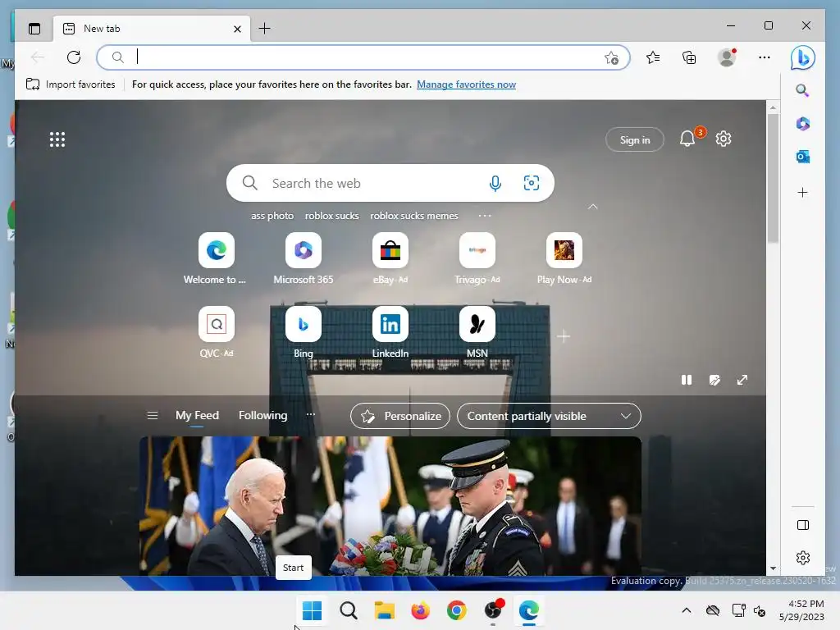The image size is (840, 630).
Task: Open the app launcher grid icon
Action: point(57,139)
